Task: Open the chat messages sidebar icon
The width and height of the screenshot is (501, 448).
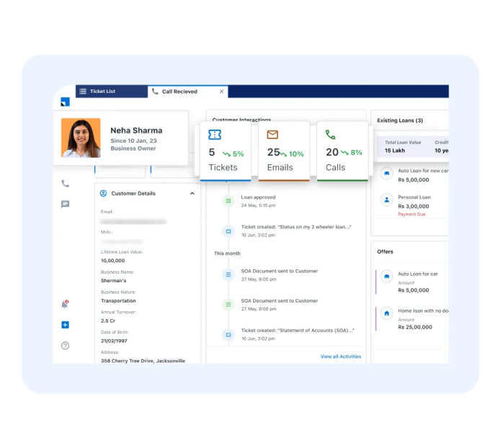Action: coord(65,205)
